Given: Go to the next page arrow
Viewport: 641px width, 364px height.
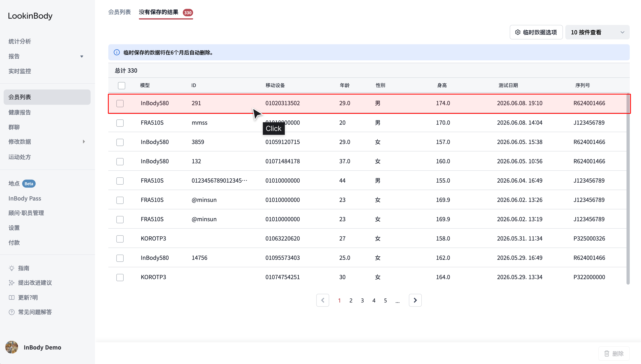Looking at the screenshot, I should click(415, 300).
